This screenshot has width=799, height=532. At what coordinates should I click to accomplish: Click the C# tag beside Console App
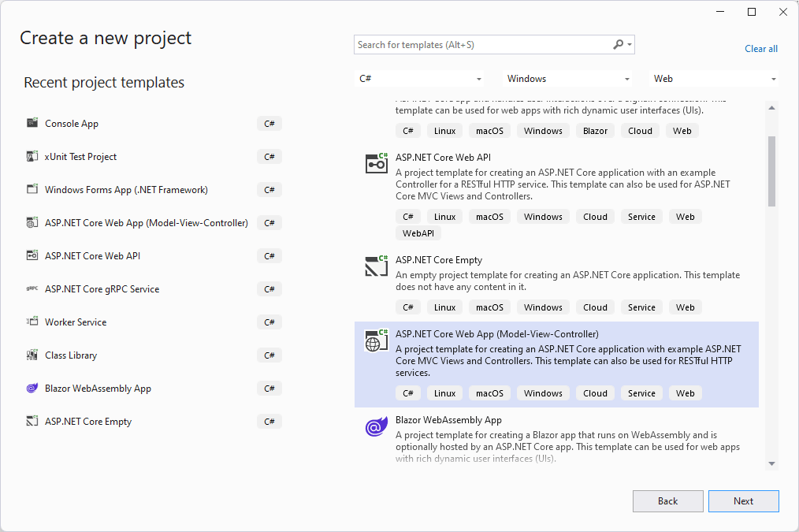pyautogui.click(x=269, y=123)
